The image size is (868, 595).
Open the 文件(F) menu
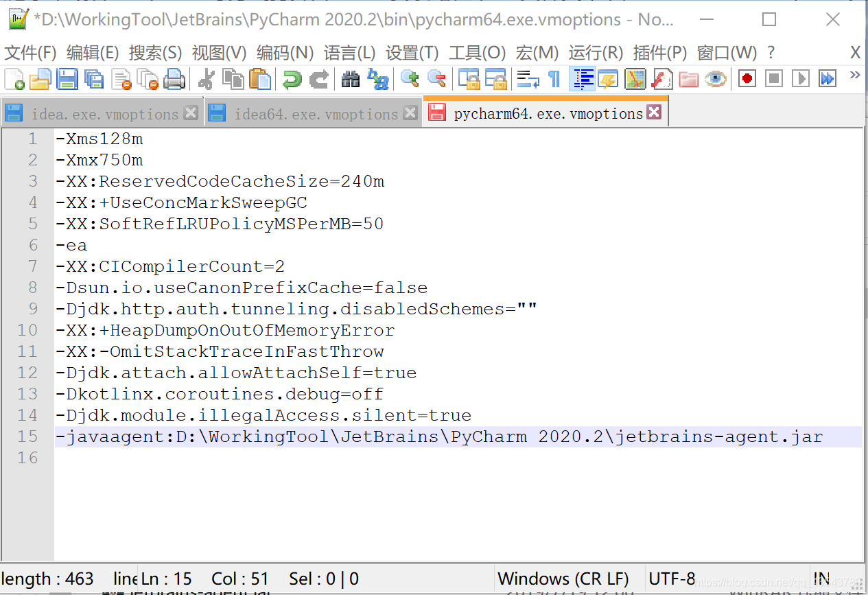(x=30, y=53)
